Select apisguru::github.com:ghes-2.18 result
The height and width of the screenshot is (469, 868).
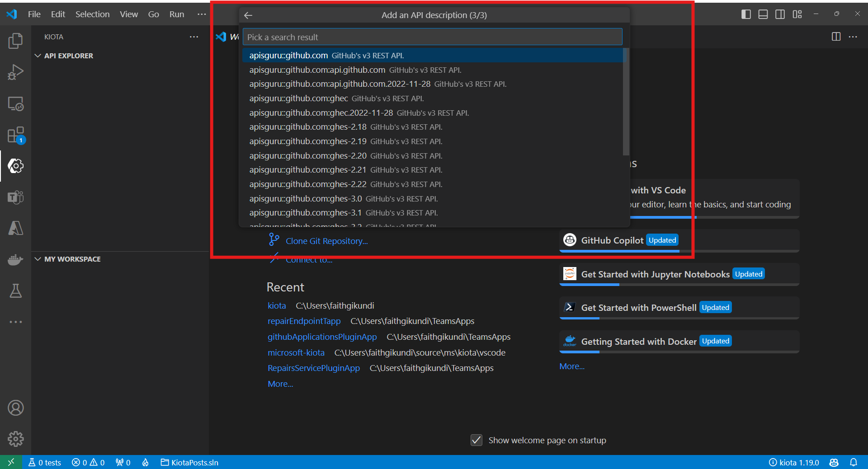pyautogui.click(x=432, y=127)
